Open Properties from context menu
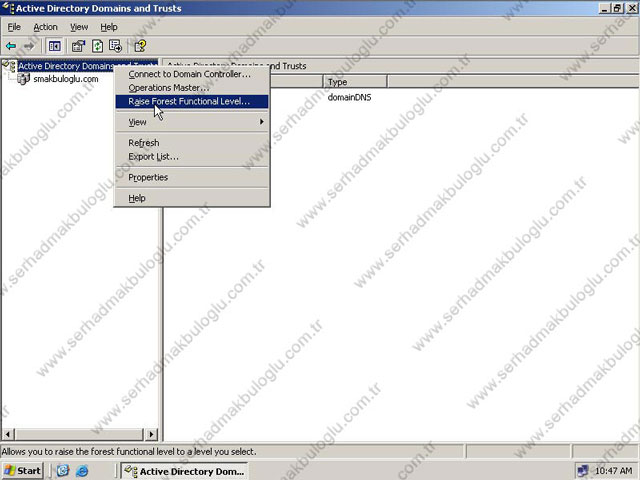640x480 pixels. pos(192,177)
